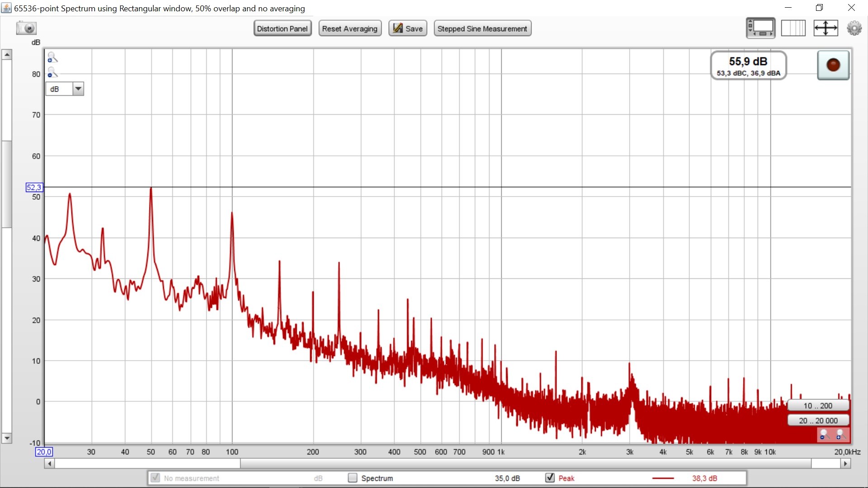Click Reset Averaging button
The width and height of the screenshot is (868, 488).
coord(349,28)
